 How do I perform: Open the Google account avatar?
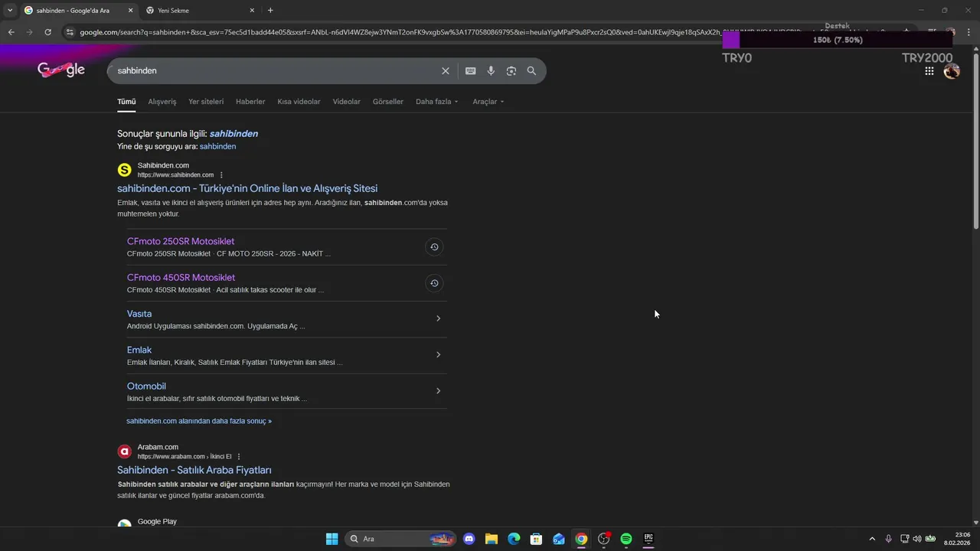point(952,71)
